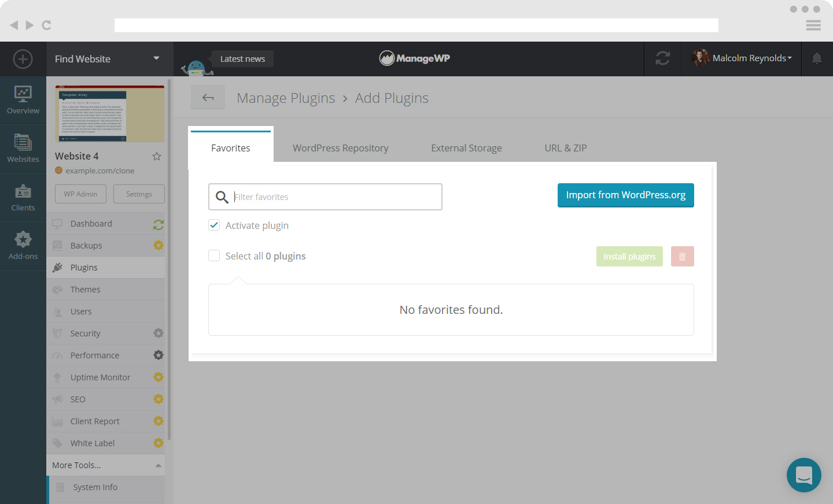
Task: Click the example.com/clone site URL
Action: pos(99,171)
